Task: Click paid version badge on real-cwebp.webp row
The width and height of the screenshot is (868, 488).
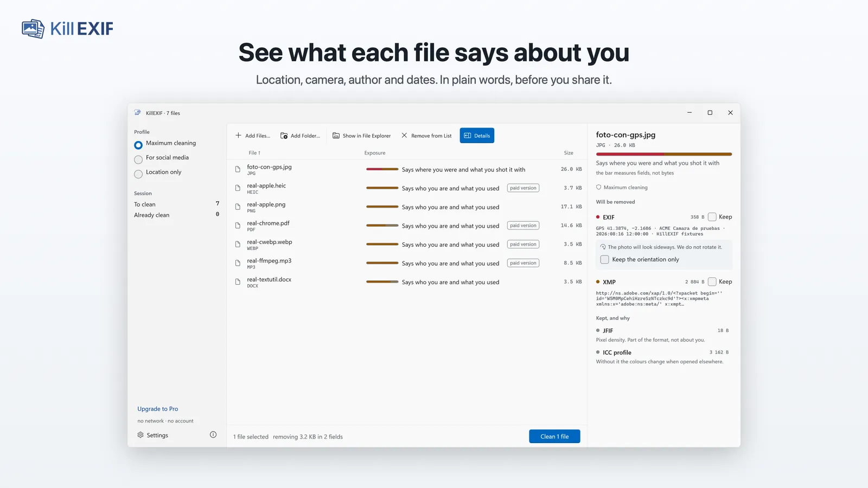Action: tap(523, 245)
